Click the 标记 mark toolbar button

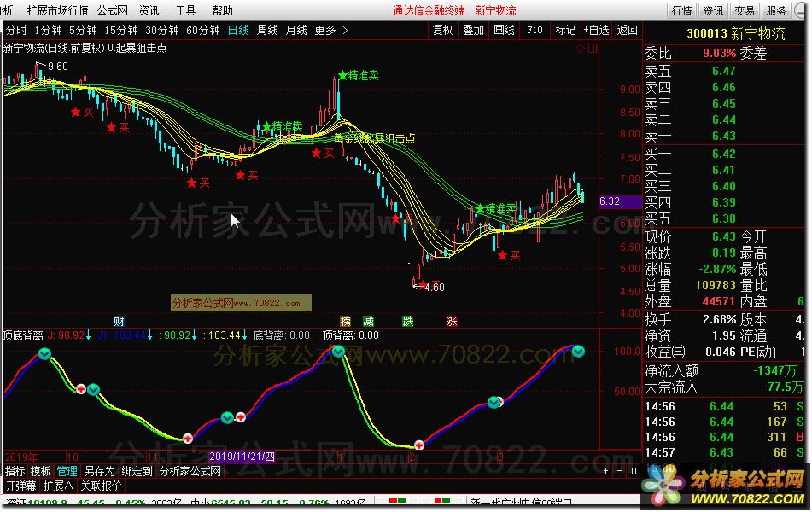pos(565,31)
